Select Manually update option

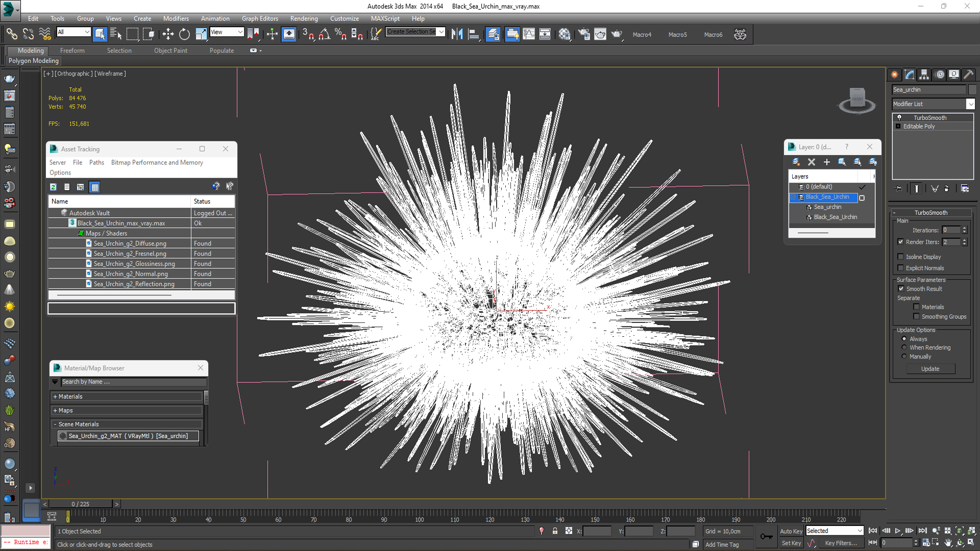[x=904, y=357]
